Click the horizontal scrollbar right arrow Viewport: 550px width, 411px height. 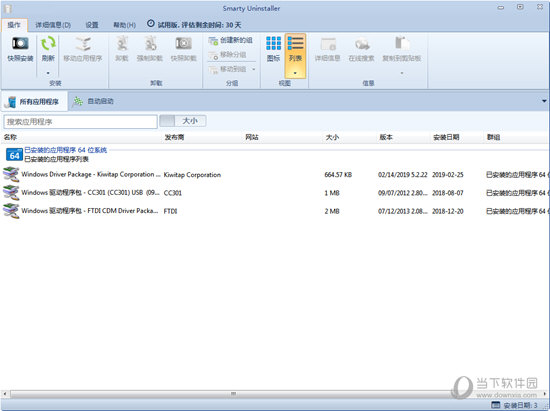(x=544, y=394)
